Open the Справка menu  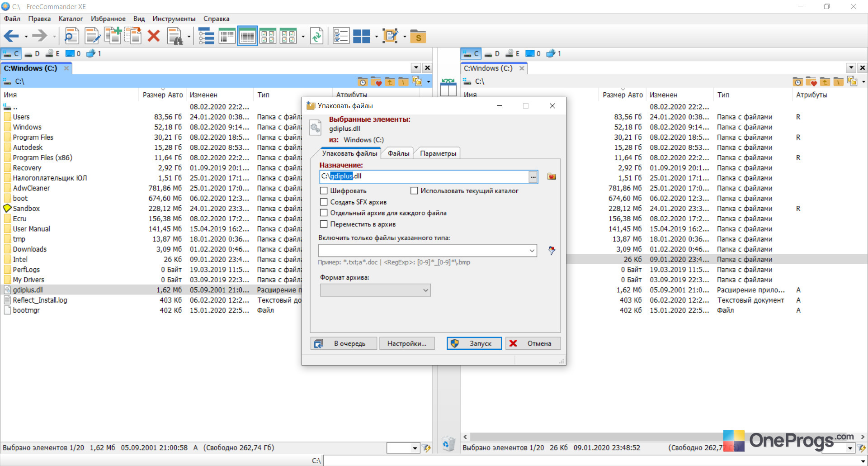point(216,19)
